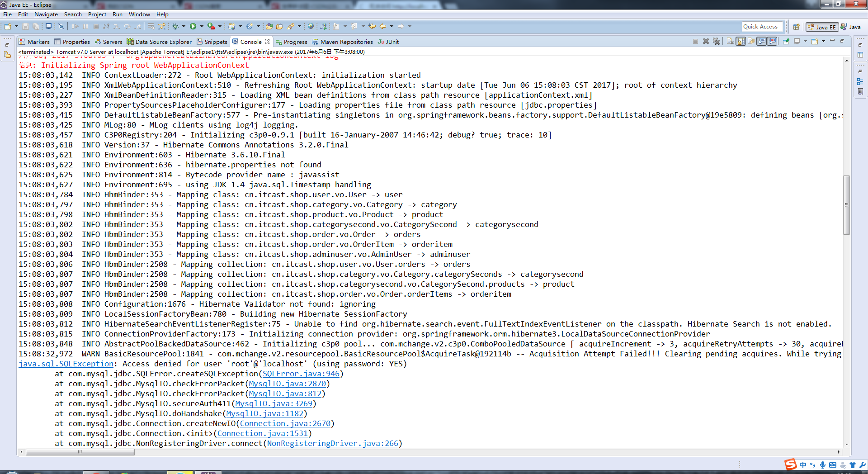Toggle Use Step Filters button
This screenshot has height=474, width=868.
click(x=161, y=26)
